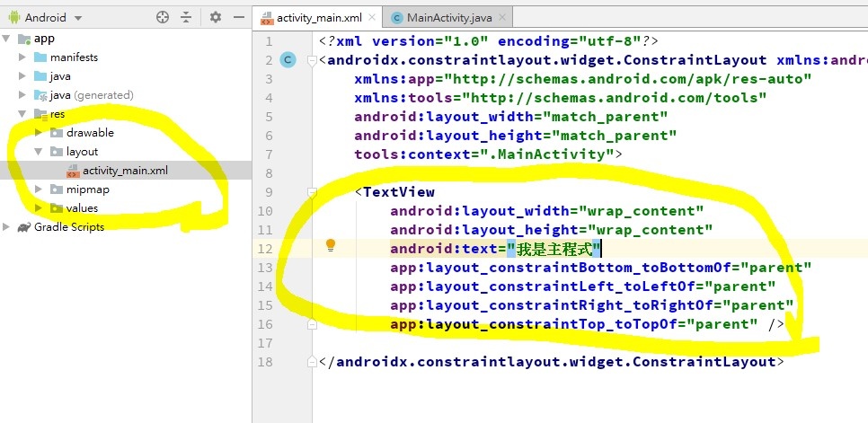The width and height of the screenshot is (868, 423).
Task: Click the related class gutter icon on line 2
Action: [288, 59]
